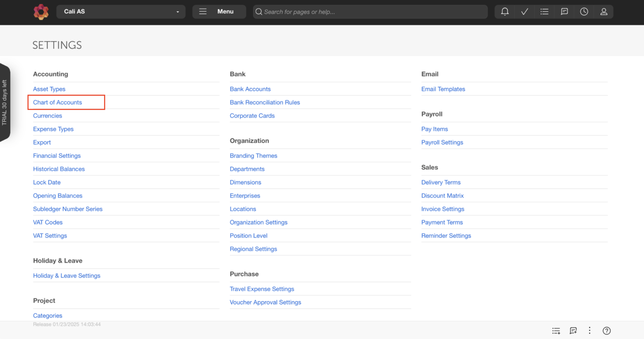
Task: Open Email Templates settings
Action: 443,89
